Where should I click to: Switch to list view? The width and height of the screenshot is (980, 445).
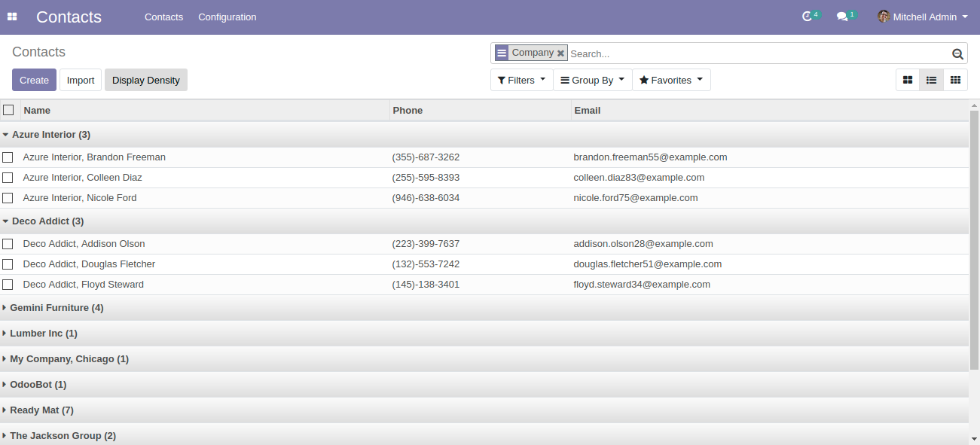coord(931,80)
